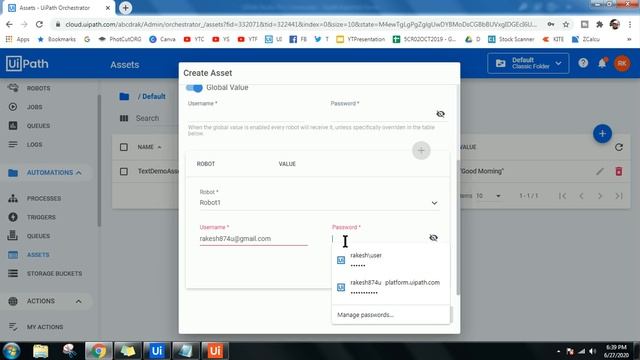640x360 pixels.
Task: Toggle global password visibility eye
Action: pos(440,114)
